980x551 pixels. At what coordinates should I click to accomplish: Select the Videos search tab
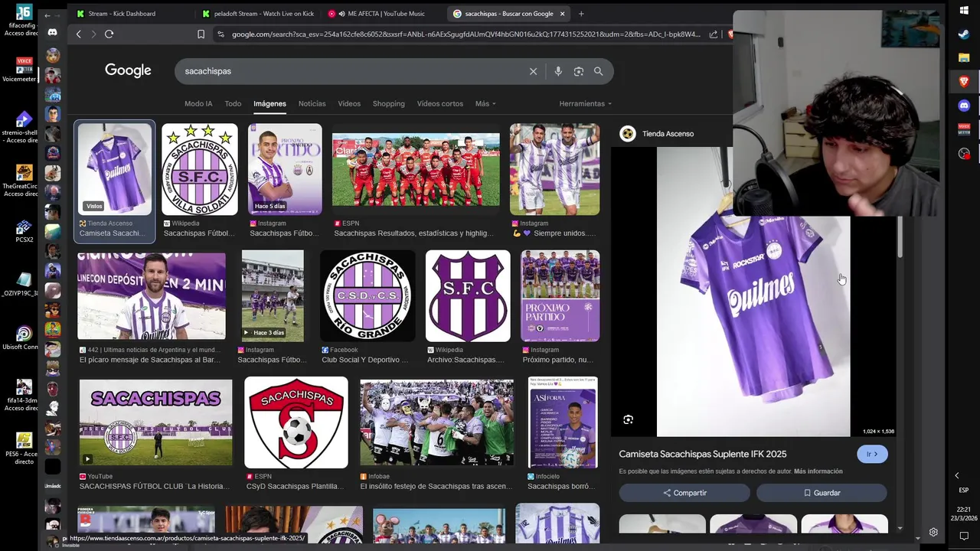[x=349, y=103]
